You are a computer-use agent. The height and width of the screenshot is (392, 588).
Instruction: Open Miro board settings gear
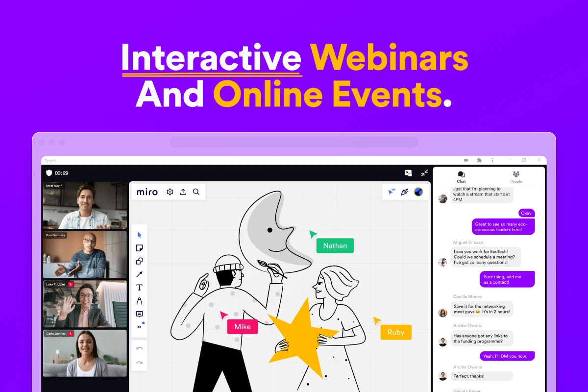tap(170, 192)
